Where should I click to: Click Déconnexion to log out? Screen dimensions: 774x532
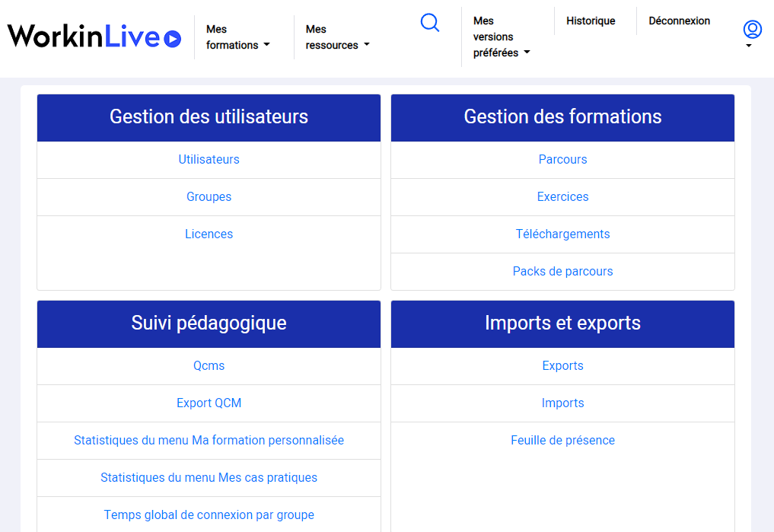[x=679, y=21]
